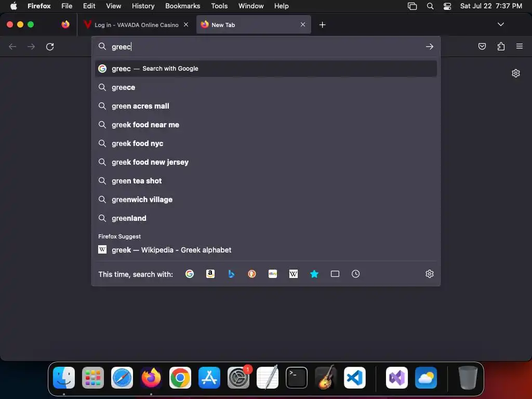Open Trash from the Dock

468,377
